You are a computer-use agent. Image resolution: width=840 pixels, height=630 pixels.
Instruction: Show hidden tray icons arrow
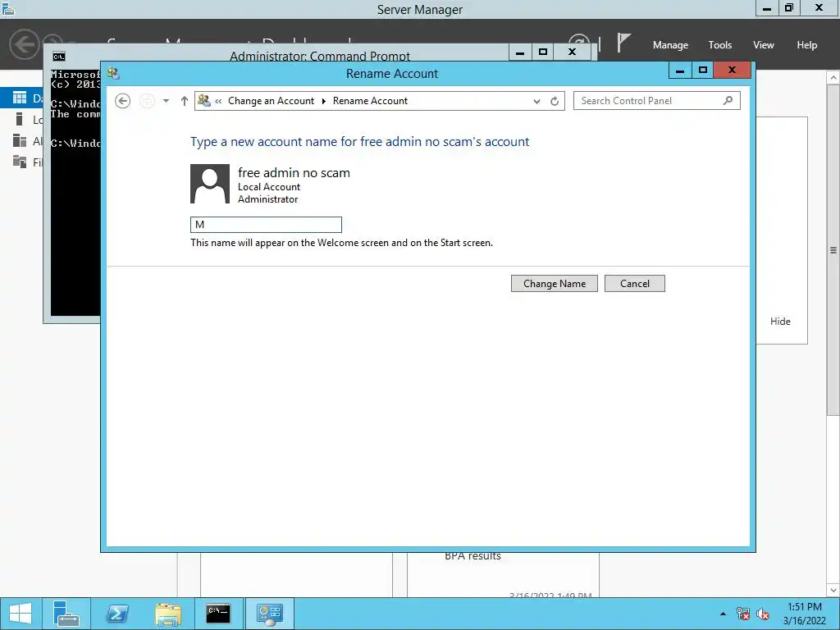[724, 614]
